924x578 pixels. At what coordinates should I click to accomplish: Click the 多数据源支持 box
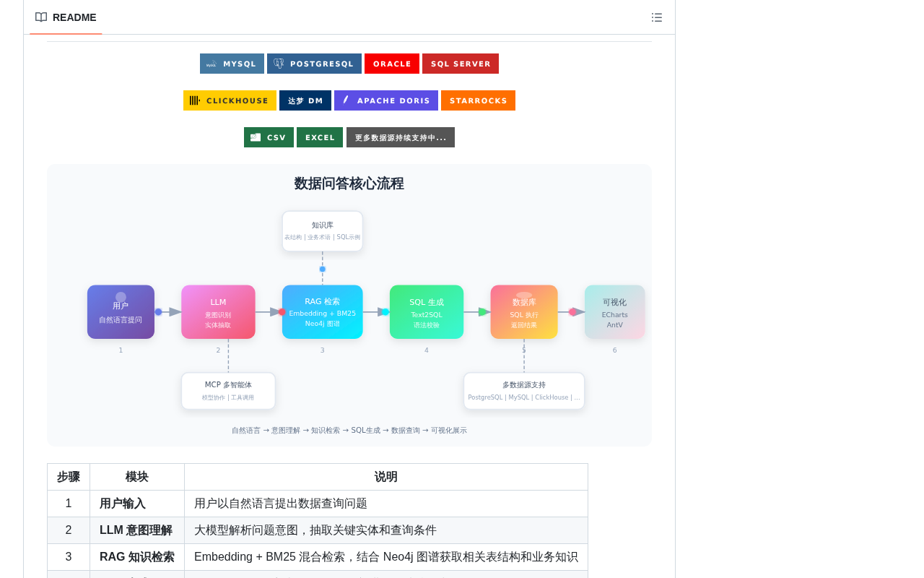point(524,391)
